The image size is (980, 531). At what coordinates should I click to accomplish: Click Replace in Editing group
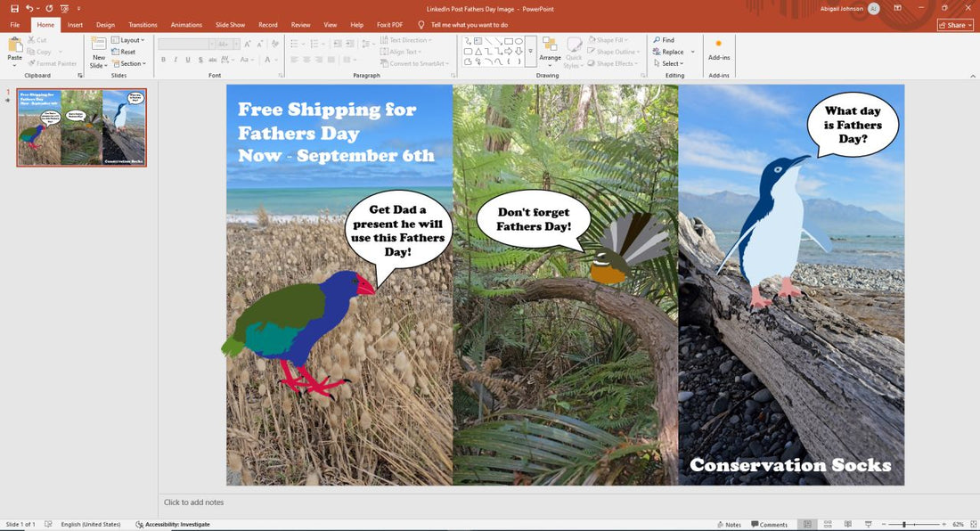668,52
